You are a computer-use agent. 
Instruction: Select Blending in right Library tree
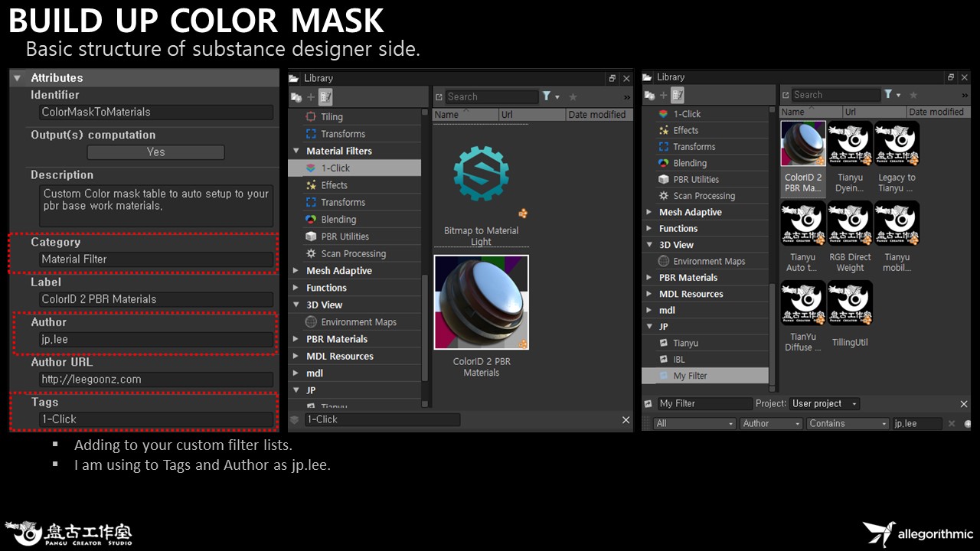click(705, 163)
